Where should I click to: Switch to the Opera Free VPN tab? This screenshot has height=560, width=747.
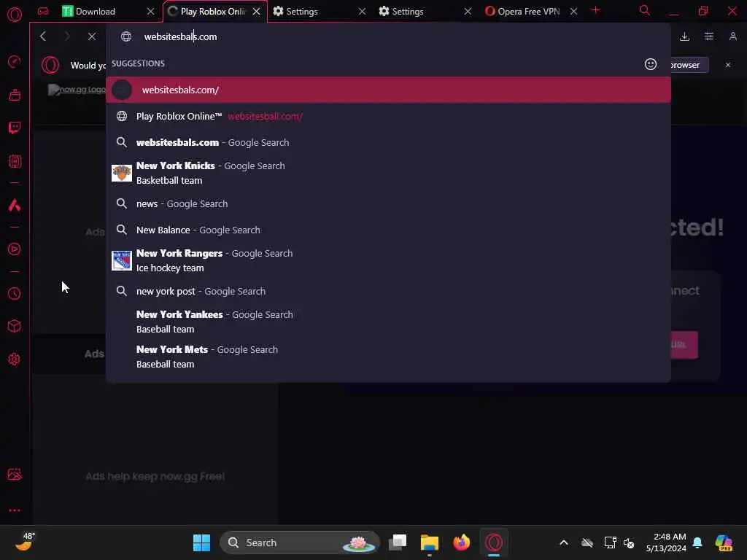(532, 12)
